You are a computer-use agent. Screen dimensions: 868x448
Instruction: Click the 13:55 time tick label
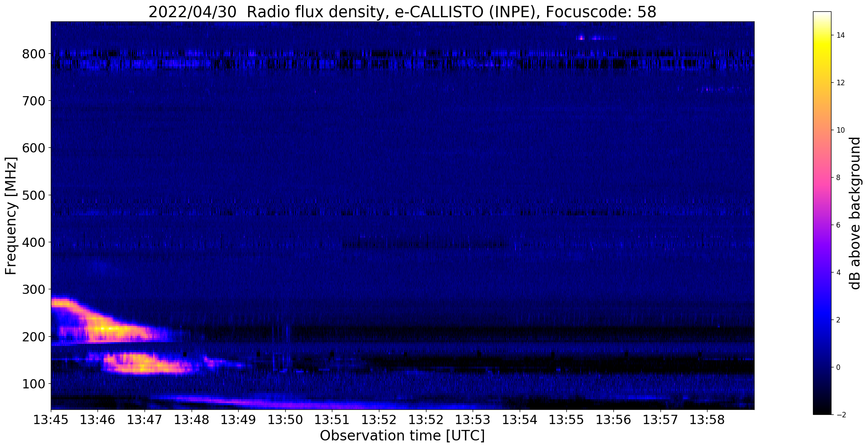tap(566, 420)
